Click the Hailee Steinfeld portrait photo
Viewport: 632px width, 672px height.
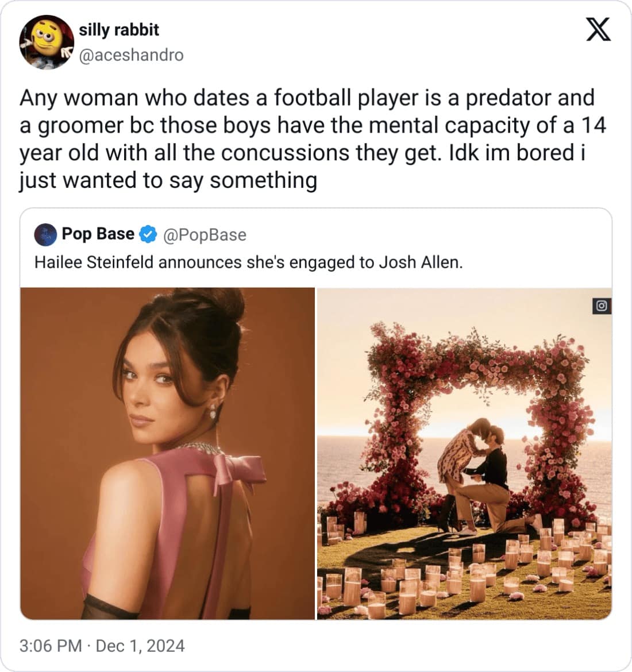167,454
